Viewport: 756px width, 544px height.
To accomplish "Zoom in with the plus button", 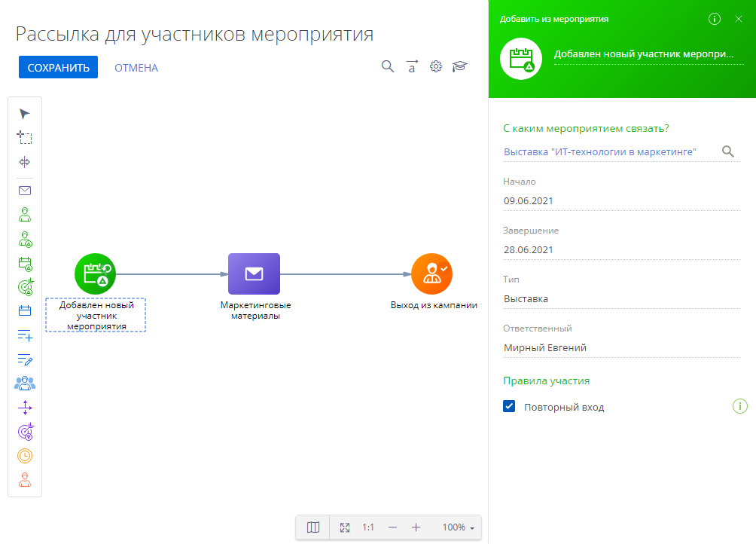I will point(416,527).
